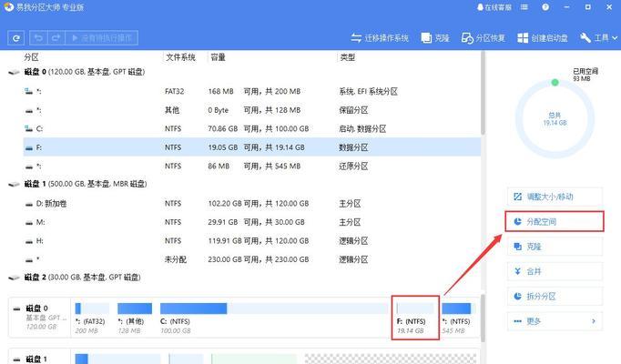
Task: Click 其他 128 MB block in disk map
Action: point(135,318)
